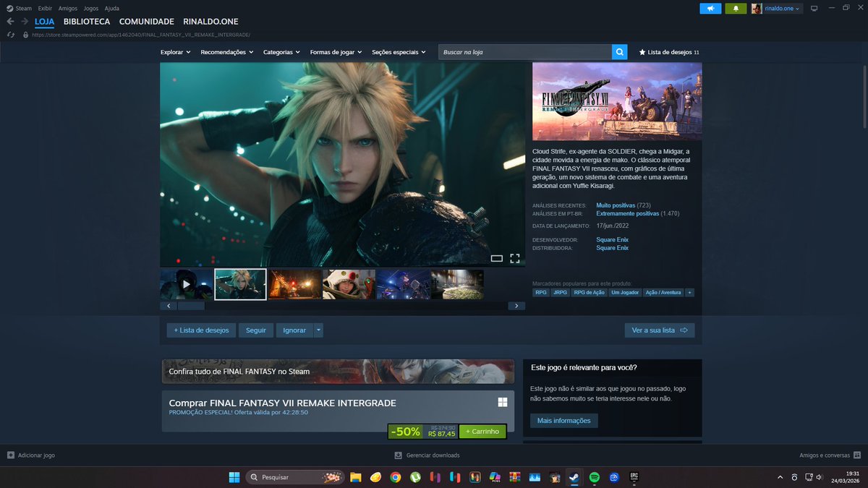This screenshot has width=868, height=488.
Task: Click the Steam logo in the menu bar
Action: (9, 8)
